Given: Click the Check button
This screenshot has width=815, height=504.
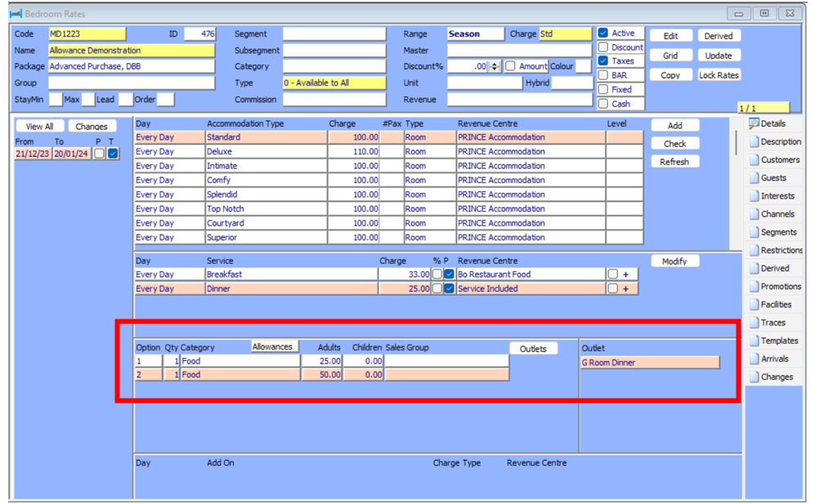Looking at the screenshot, I should (674, 144).
